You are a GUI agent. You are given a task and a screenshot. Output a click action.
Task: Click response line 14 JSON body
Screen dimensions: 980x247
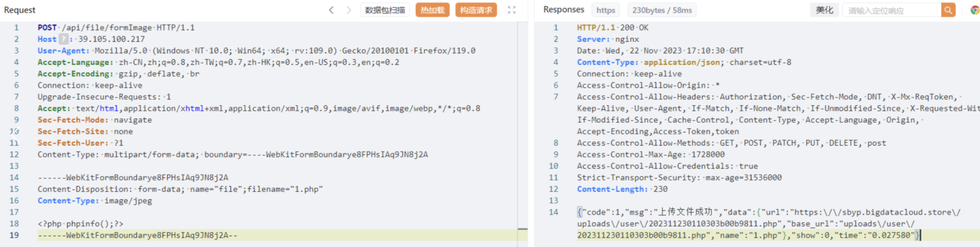pyautogui.click(x=769, y=223)
